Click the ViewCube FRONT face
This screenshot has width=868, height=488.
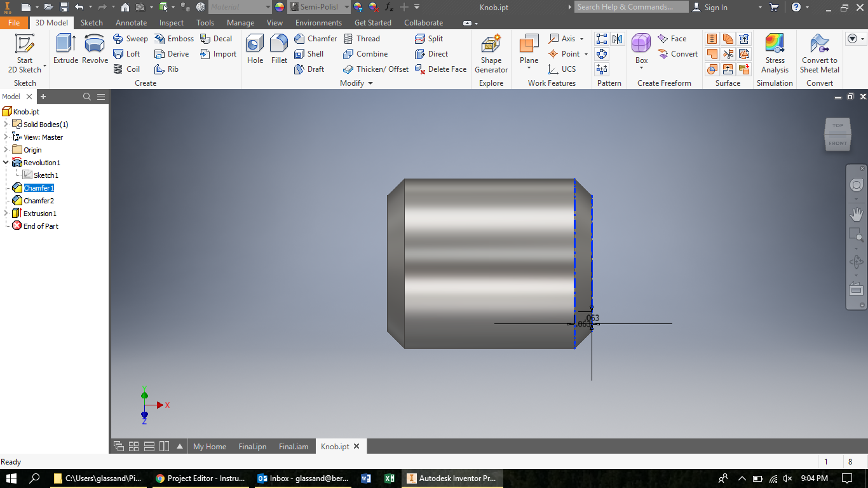(x=837, y=144)
